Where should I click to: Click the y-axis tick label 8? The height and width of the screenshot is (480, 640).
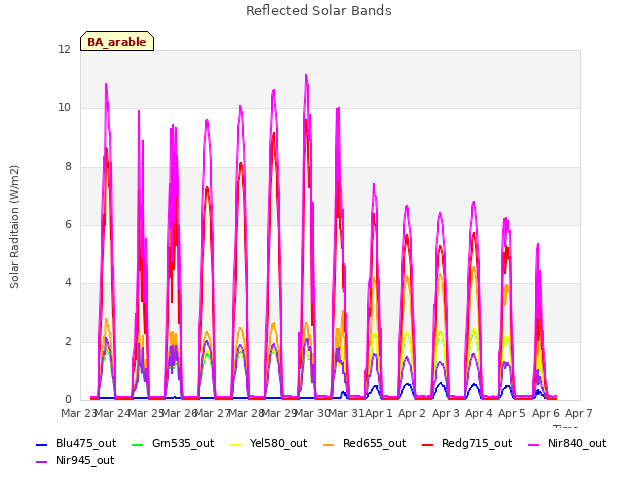click(x=68, y=166)
